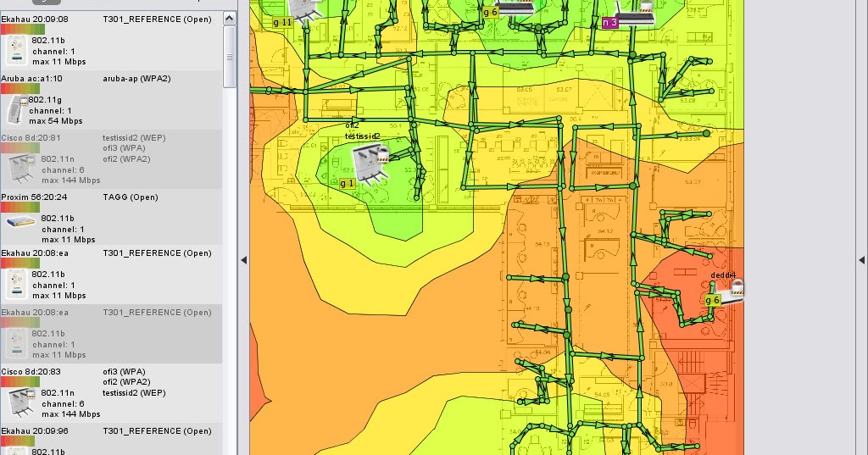The width and height of the screenshot is (868, 455).
Task: Click the g 11 channel tag on the map
Action: (283, 23)
